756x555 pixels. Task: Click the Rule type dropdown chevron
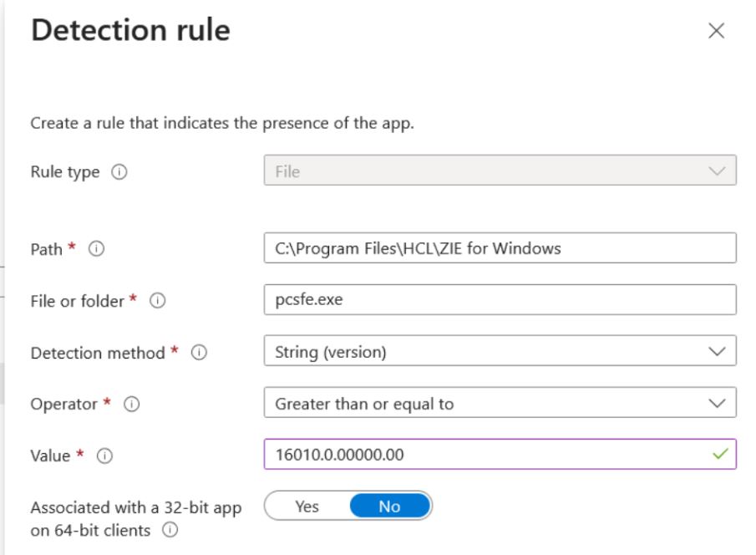click(x=717, y=171)
